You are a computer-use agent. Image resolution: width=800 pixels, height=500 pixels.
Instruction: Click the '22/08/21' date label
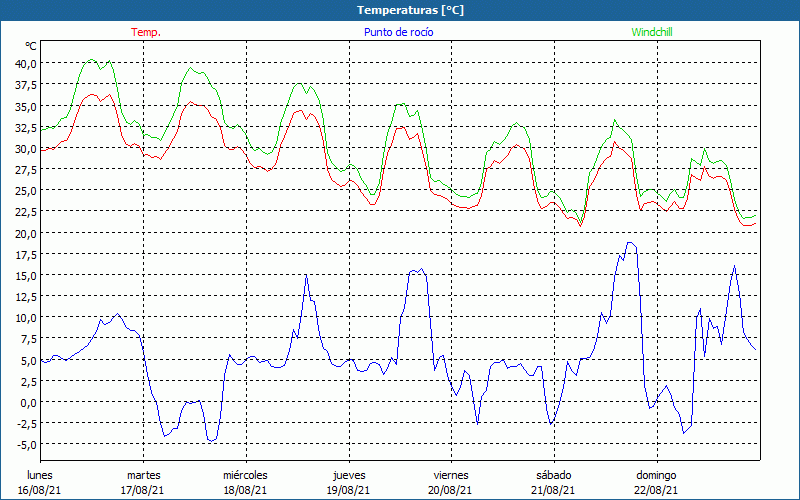point(657,490)
